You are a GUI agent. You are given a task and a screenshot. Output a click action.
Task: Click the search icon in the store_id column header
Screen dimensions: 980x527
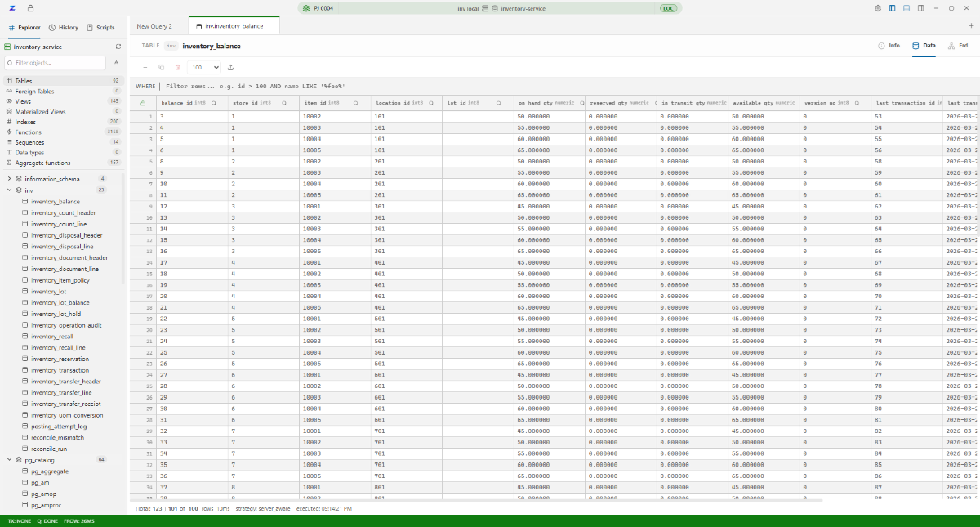(x=284, y=104)
